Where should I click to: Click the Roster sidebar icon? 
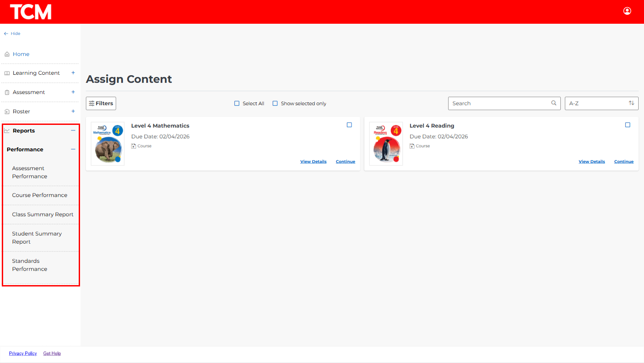7,111
